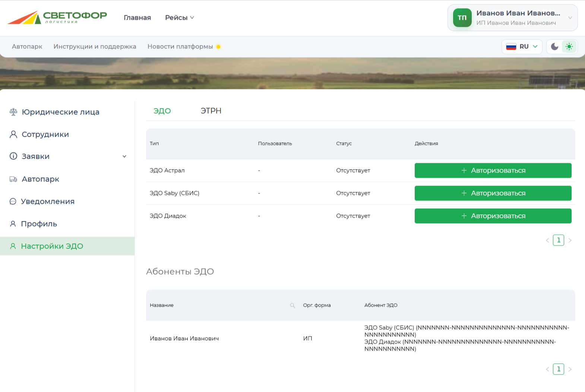Go to Главная in top navigation
The image size is (585, 392).
click(137, 18)
